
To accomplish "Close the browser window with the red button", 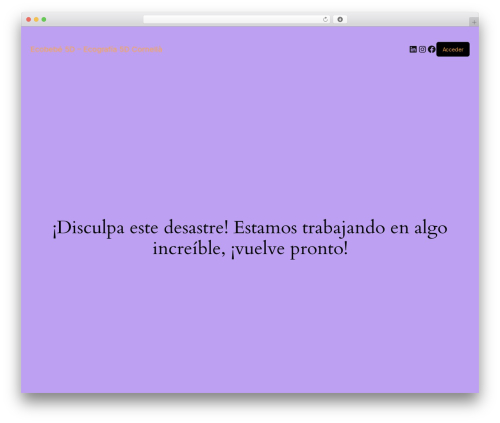I will 29,19.
